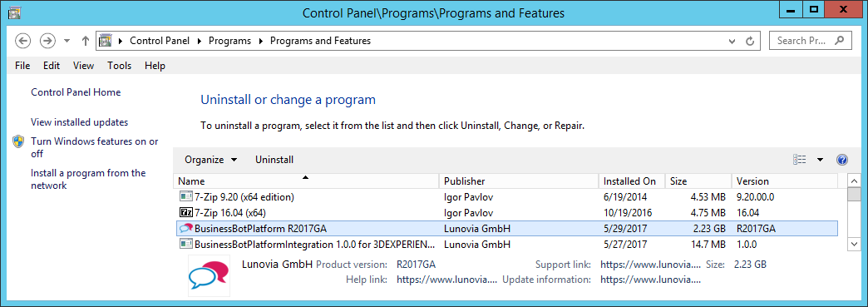Click the change view icon
This screenshot has height=307, width=868.
coord(799,160)
